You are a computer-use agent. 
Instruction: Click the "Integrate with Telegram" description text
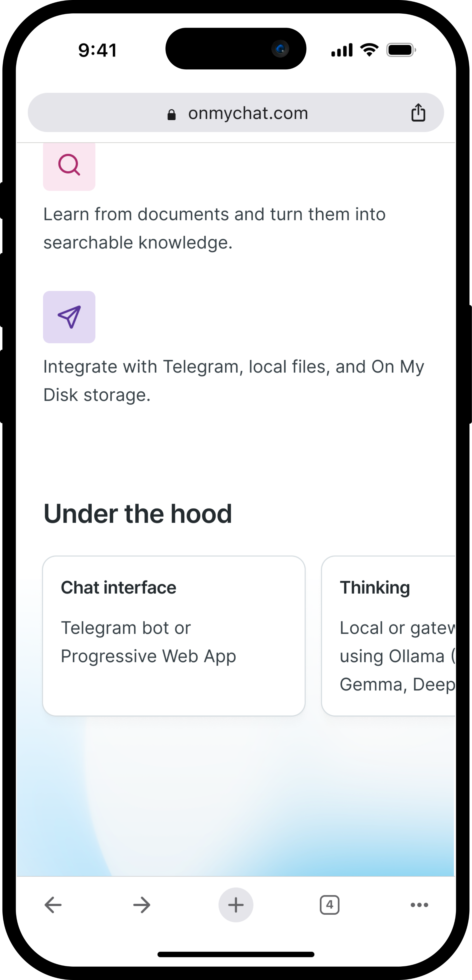[233, 380]
